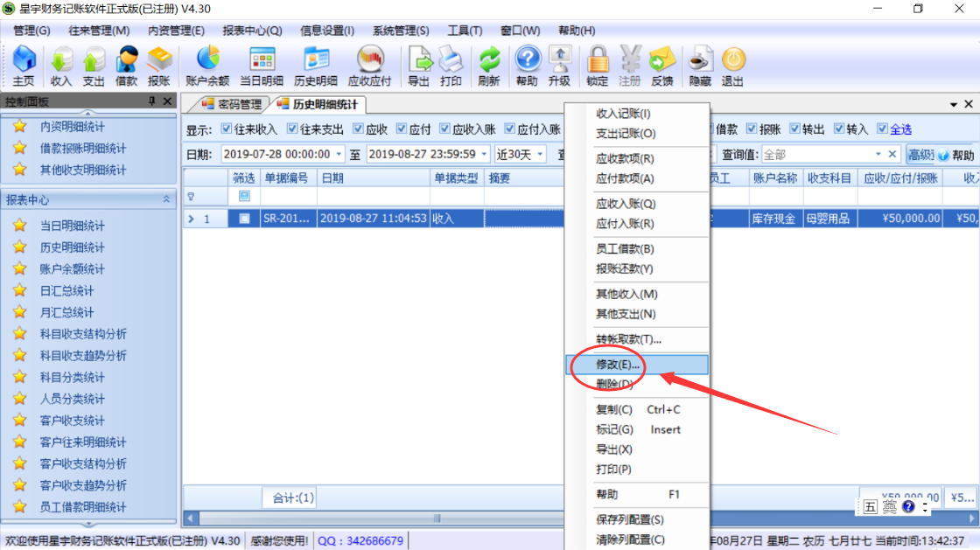
Task: Click the horizontal scrollbar left arrow
Action: click(192, 519)
